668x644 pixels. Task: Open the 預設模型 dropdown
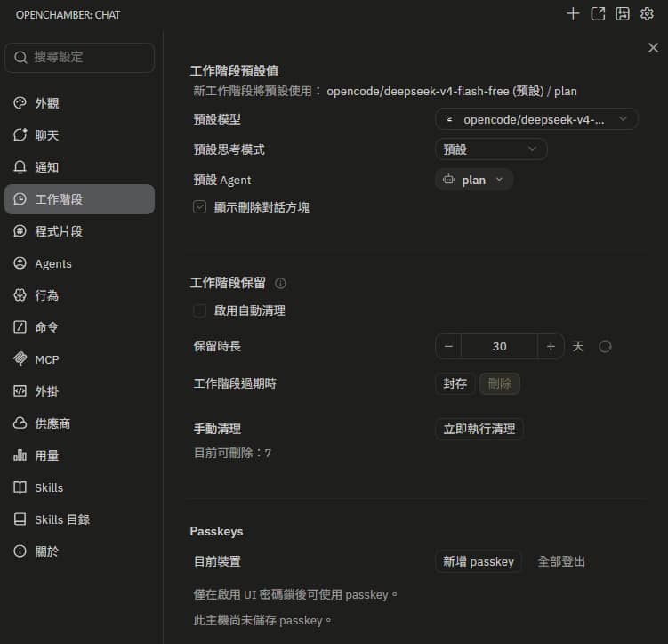tap(536, 119)
